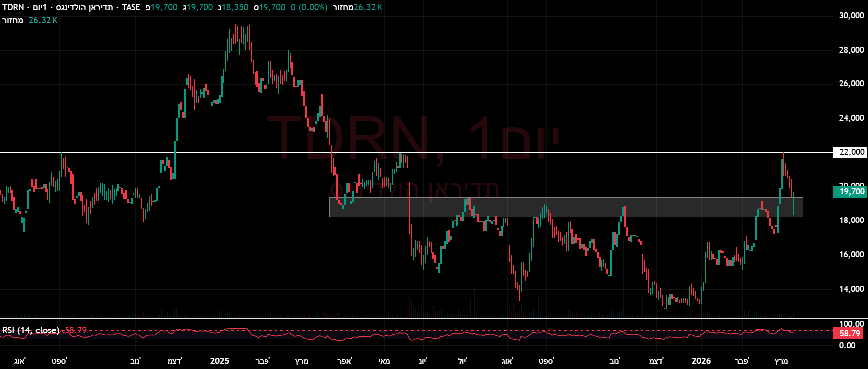Select the low value "נ18,350" in the legend

tap(233, 7)
